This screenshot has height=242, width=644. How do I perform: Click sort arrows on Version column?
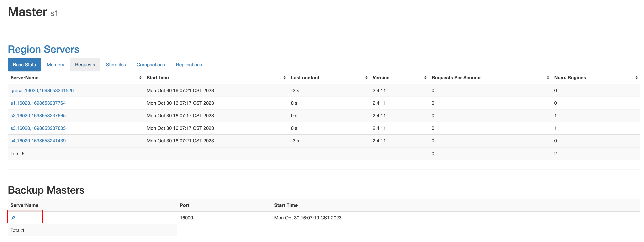(425, 78)
